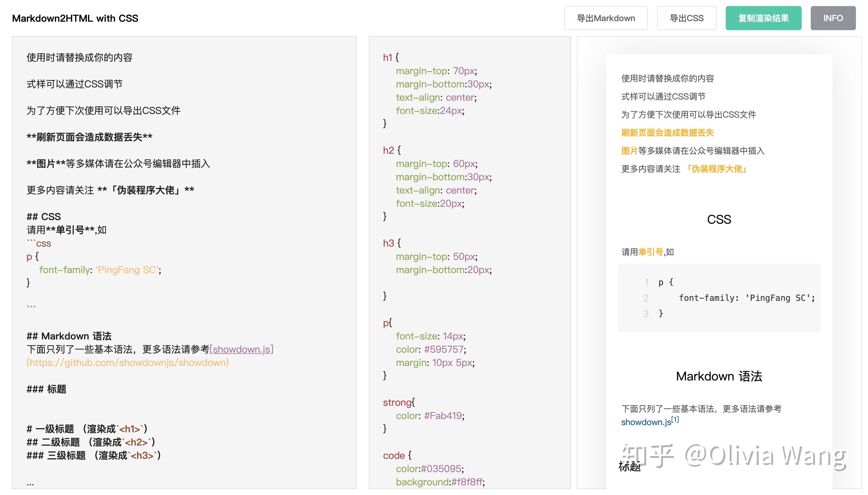
Task: Click the line 式样可以通过CSS调节 in editor
Action: click(74, 84)
